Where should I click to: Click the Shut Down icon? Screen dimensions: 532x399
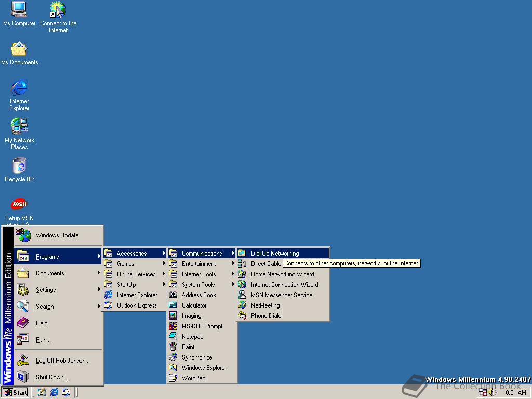[x=23, y=377]
